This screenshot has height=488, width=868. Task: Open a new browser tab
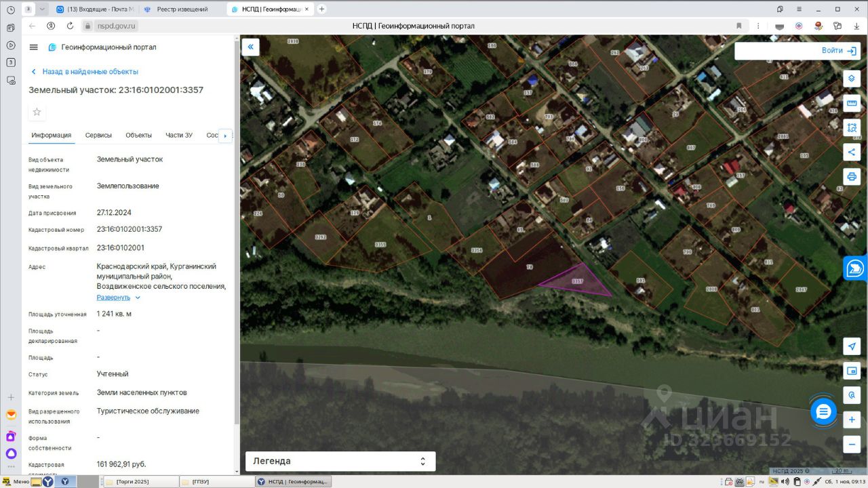coord(321,9)
